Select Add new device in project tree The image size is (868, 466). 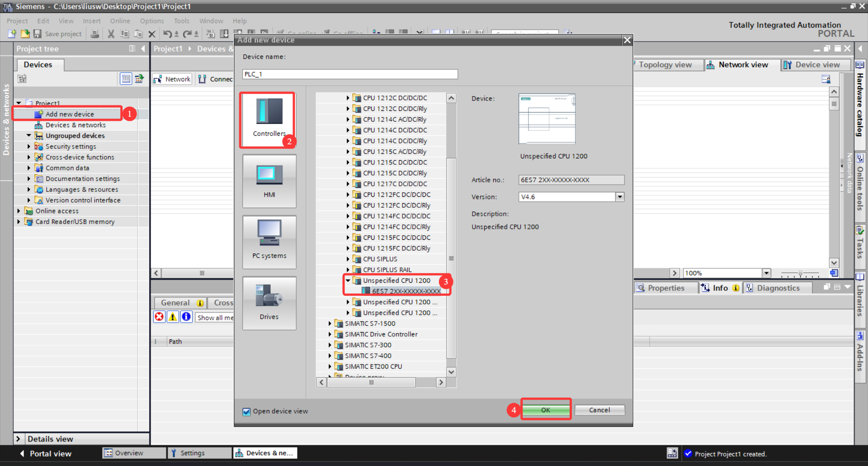(x=70, y=114)
